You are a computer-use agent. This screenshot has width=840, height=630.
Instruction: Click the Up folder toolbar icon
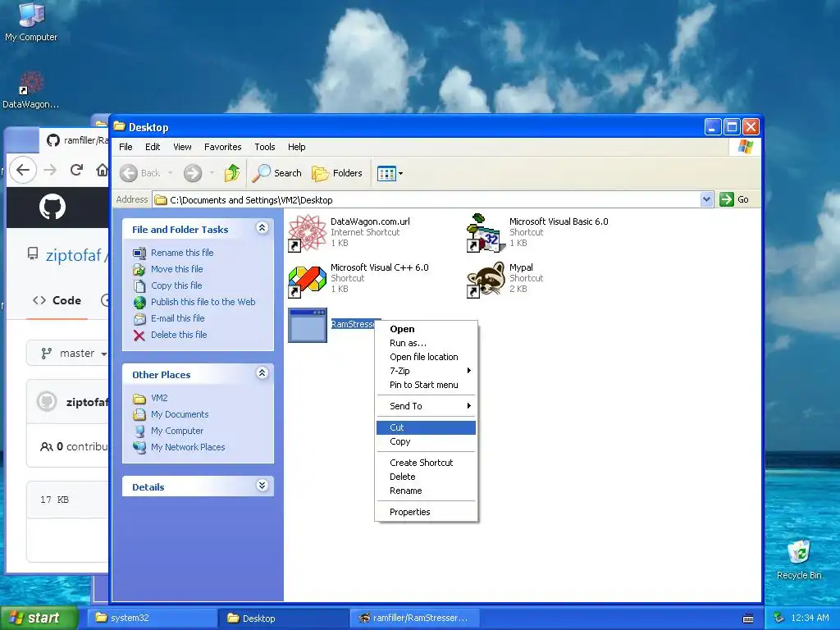tap(232, 173)
